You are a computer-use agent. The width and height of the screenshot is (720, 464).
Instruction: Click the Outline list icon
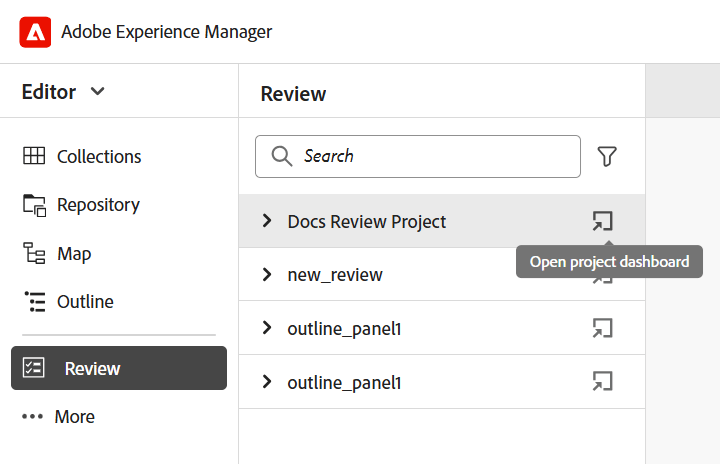pos(34,302)
